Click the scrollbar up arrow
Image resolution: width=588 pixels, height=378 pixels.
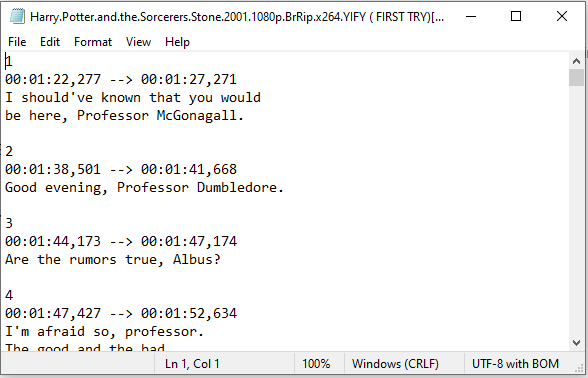[576, 61]
